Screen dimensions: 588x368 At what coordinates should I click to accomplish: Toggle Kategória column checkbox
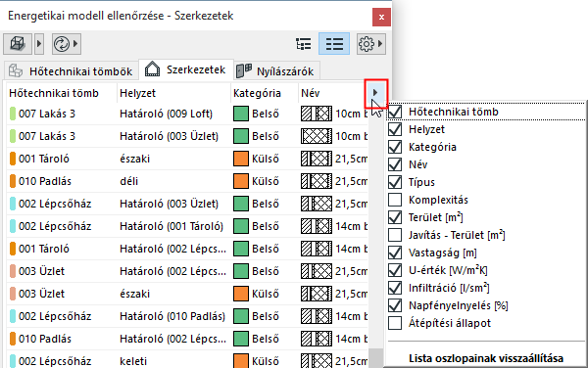click(395, 147)
